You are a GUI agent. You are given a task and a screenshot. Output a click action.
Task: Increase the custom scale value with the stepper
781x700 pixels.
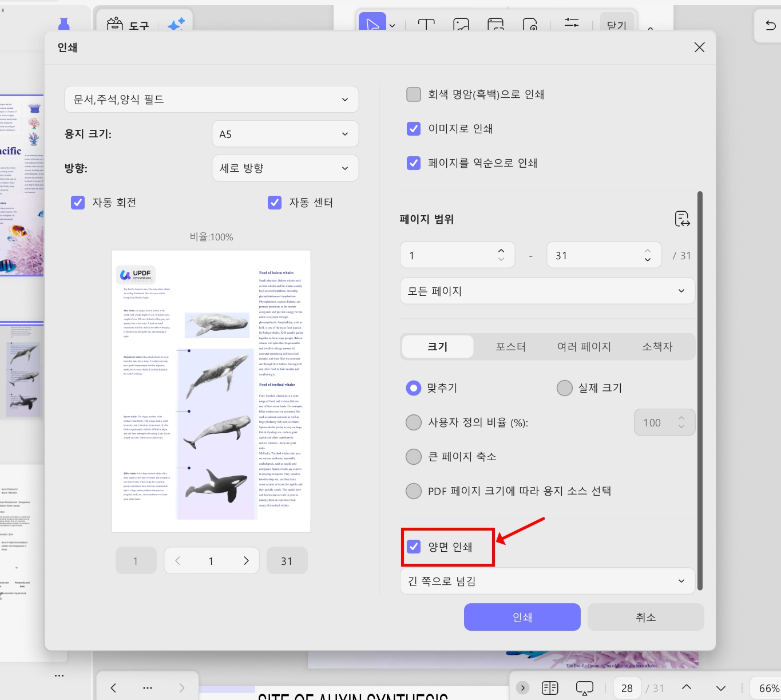pos(681,418)
